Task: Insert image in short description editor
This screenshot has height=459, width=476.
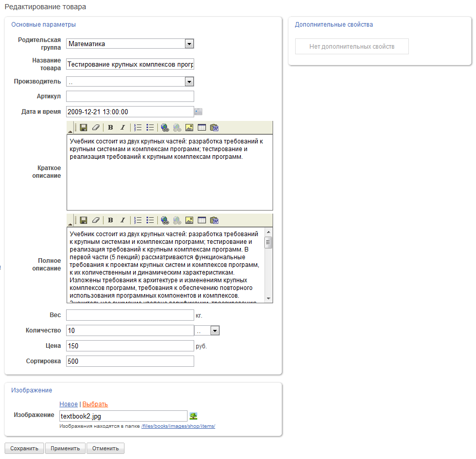Action: pyautogui.click(x=189, y=128)
